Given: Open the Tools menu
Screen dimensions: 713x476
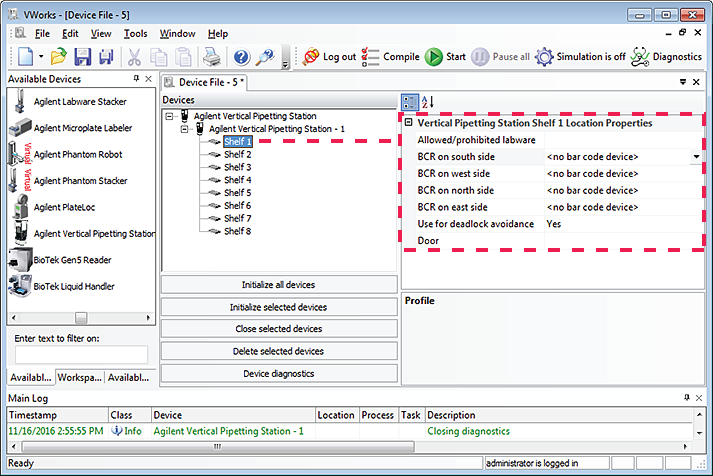Looking at the screenshot, I should coord(135,33).
